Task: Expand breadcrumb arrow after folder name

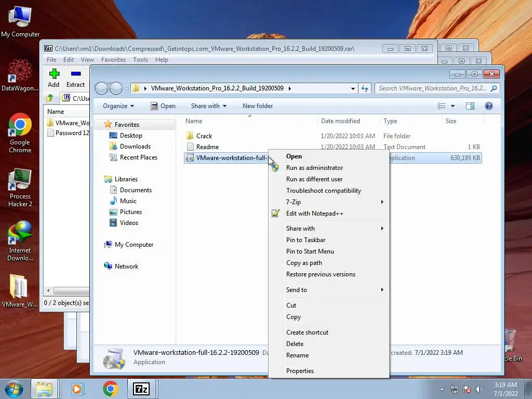Action: pos(289,88)
